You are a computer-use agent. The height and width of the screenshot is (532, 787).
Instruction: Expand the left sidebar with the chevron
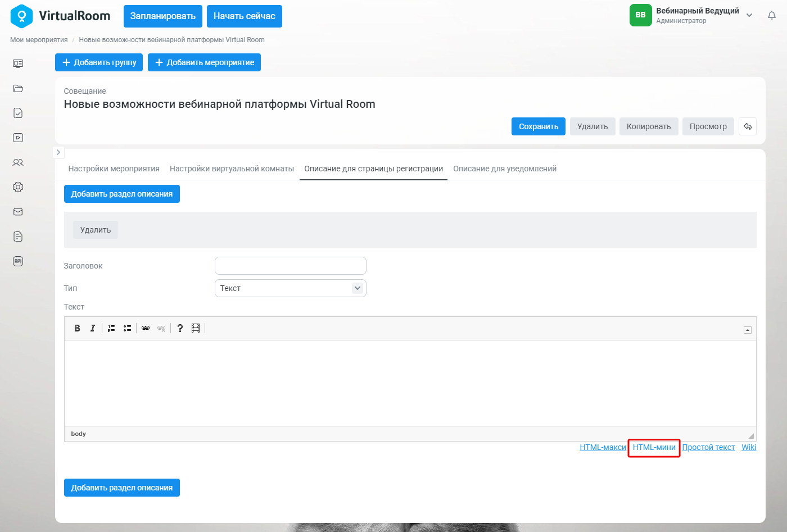point(58,152)
